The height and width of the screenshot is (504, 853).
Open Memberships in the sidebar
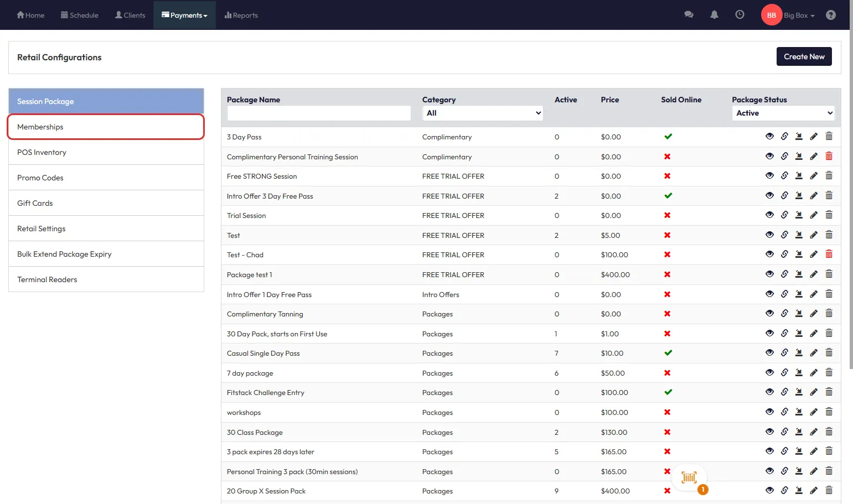click(x=106, y=127)
